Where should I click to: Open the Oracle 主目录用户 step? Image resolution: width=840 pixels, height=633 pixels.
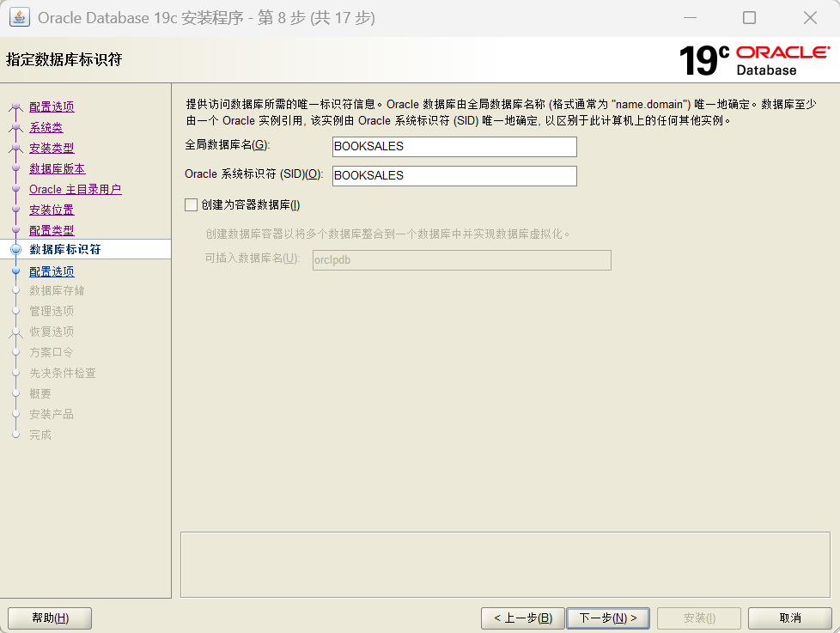click(75, 189)
